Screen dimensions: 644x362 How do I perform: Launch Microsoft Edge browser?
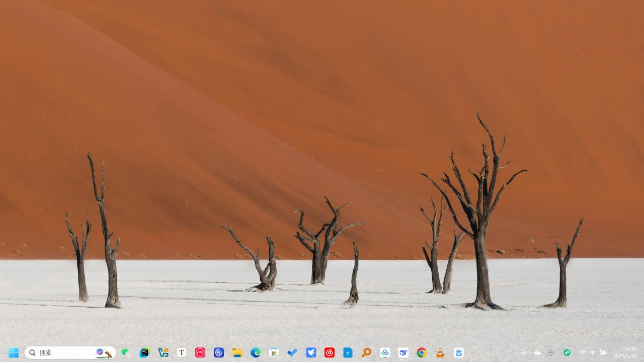(256, 352)
